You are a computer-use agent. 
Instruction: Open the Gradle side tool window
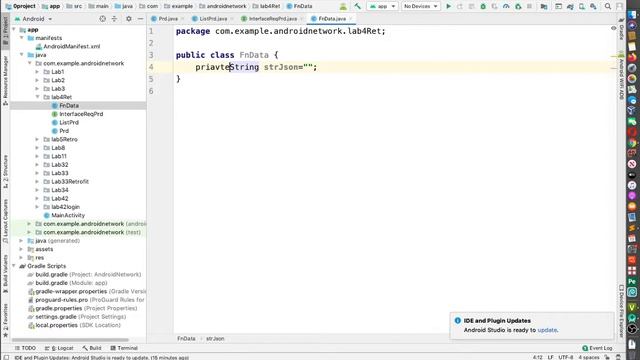[x=621, y=29]
